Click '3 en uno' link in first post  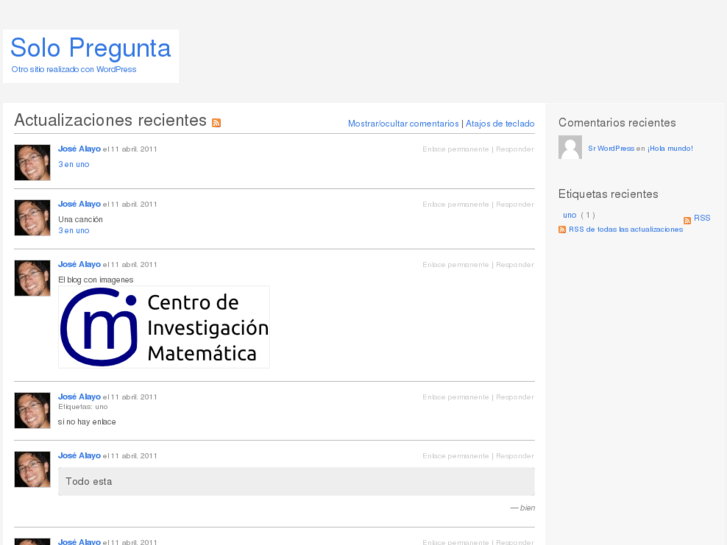coord(74,164)
